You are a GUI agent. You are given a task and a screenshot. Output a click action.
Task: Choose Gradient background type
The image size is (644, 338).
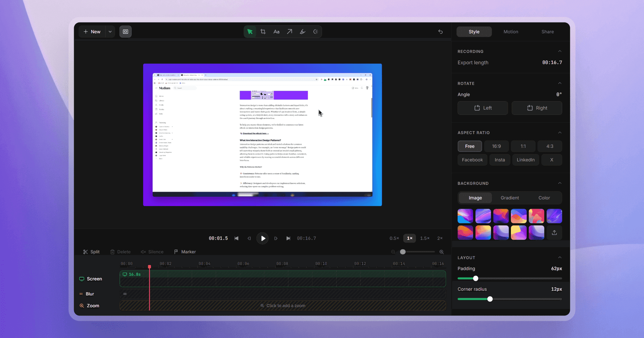[x=509, y=198]
